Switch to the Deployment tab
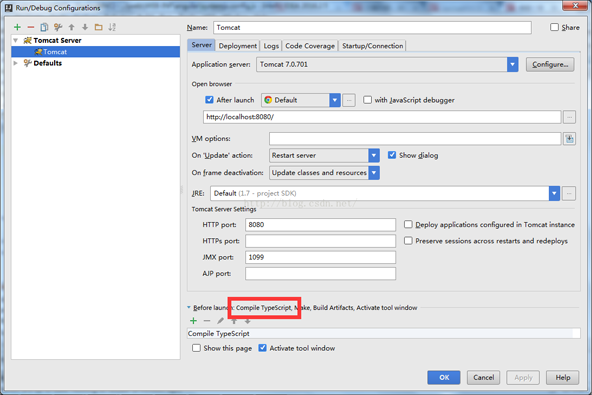 [237, 46]
